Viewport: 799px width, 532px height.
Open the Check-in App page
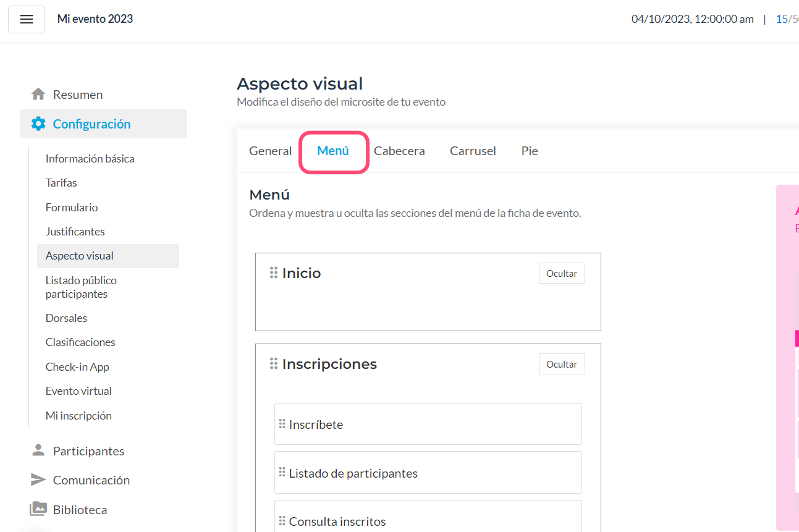pyautogui.click(x=77, y=367)
